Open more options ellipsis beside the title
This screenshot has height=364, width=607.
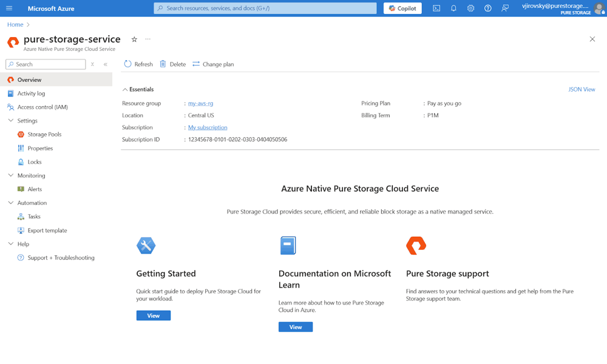(148, 39)
